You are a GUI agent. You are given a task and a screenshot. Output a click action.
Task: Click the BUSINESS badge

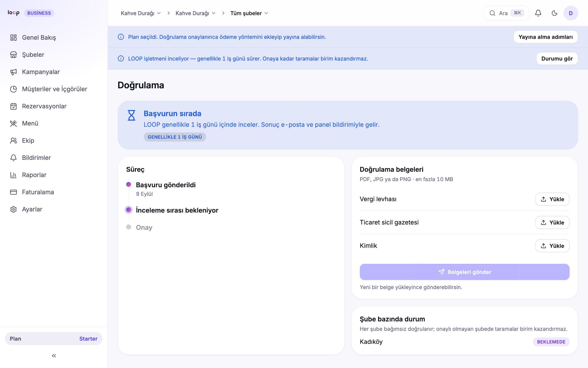click(x=39, y=13)
